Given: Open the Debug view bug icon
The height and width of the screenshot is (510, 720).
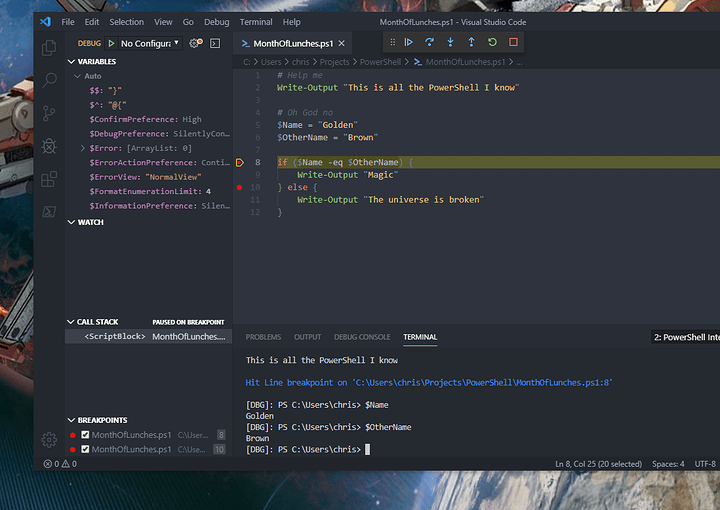Looking at the screenshot, I should (x=49, y=146).
